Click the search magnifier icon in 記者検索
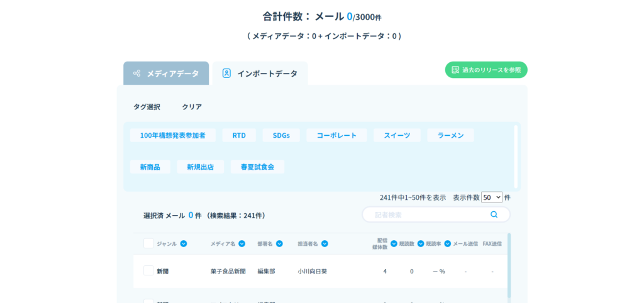Viewport: 644px width, 303px height. pyautogui.click(x=494, y=214)
